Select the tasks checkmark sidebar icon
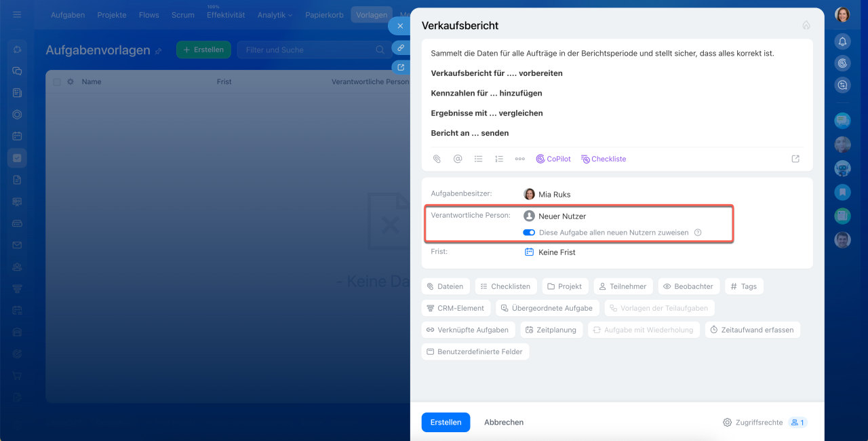The image size is (868, 441). [17, 158]
